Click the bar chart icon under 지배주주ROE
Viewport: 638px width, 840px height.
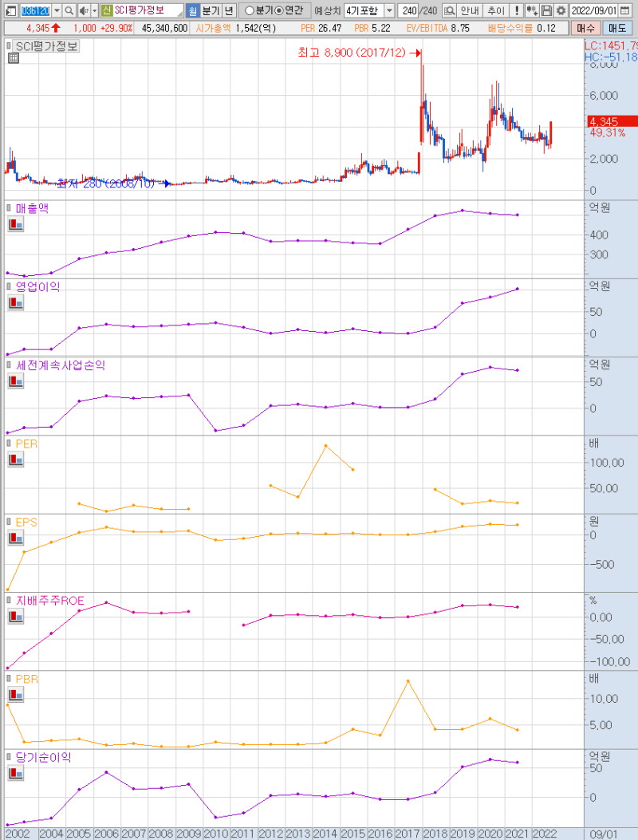click(x=15, y=616)
